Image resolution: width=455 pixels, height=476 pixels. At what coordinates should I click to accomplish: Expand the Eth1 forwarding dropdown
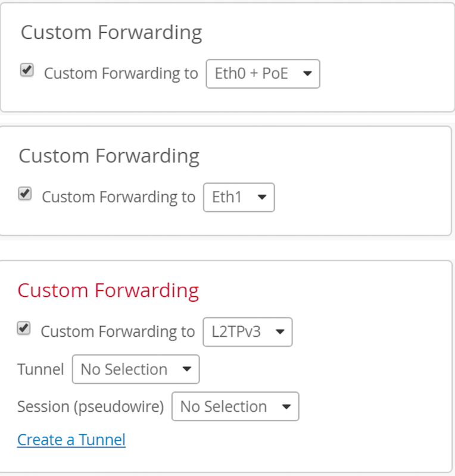click(239, 197)
